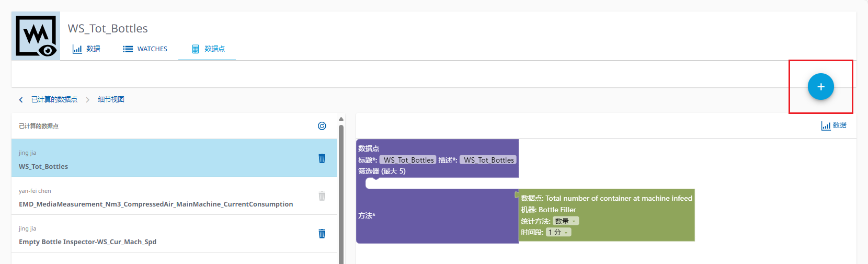The image size is (868, 264).
Task: Click the back chevron in breadcrumb
Action: (21, 100)
